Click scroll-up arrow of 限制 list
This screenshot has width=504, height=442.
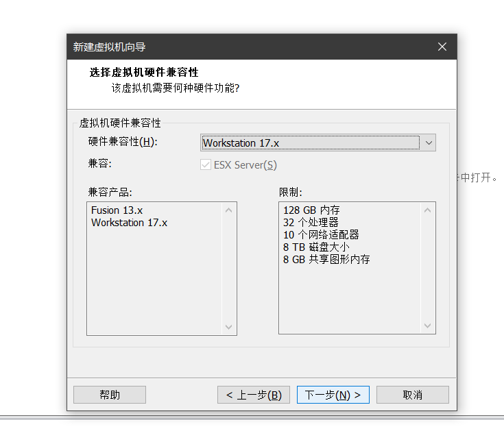427,210
